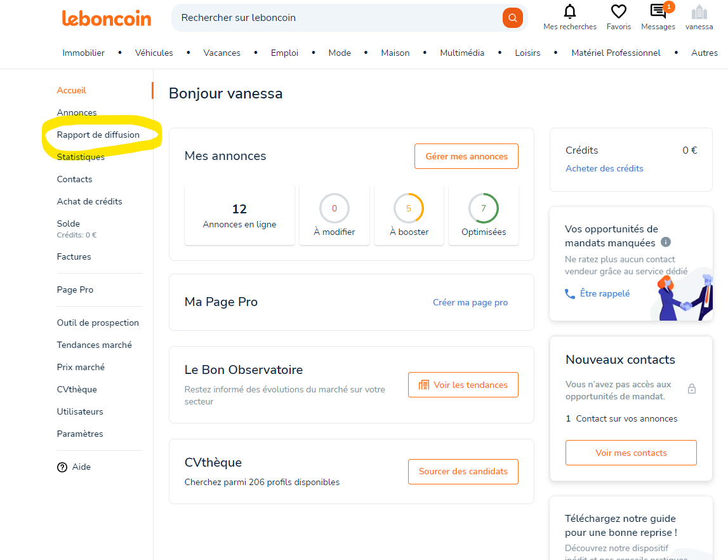Open Factures in the sidebar

click(x=74, y=257)
